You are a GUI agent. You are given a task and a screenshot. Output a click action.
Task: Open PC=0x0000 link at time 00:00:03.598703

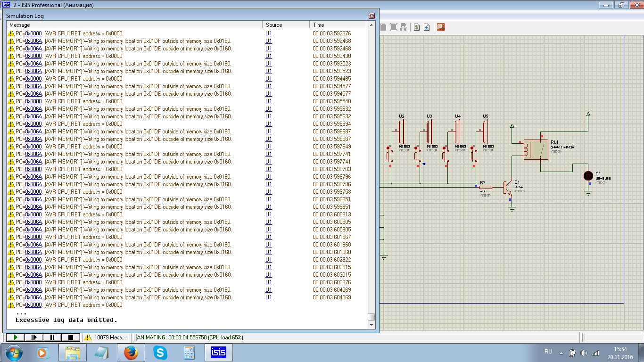tap(33, 169)
